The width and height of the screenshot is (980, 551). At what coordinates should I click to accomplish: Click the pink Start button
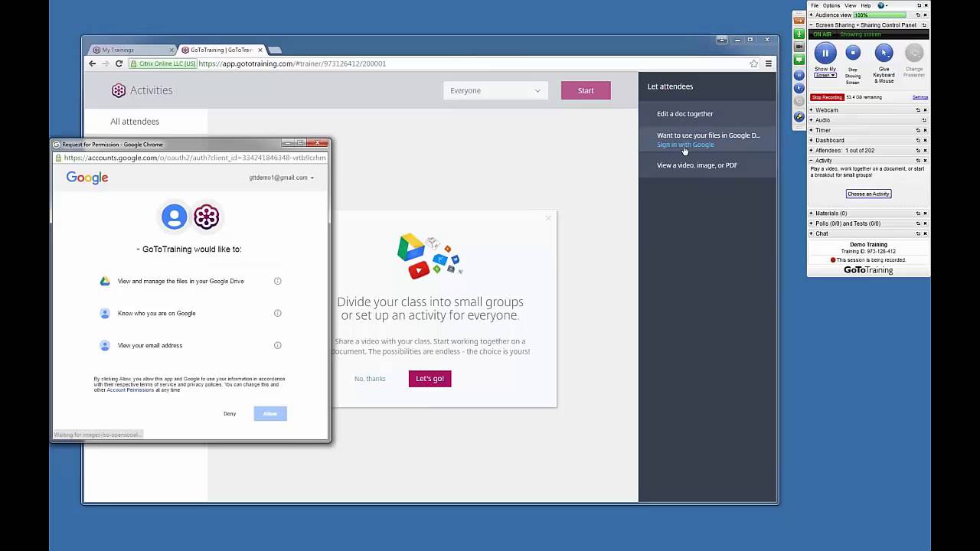click(586, 90)
